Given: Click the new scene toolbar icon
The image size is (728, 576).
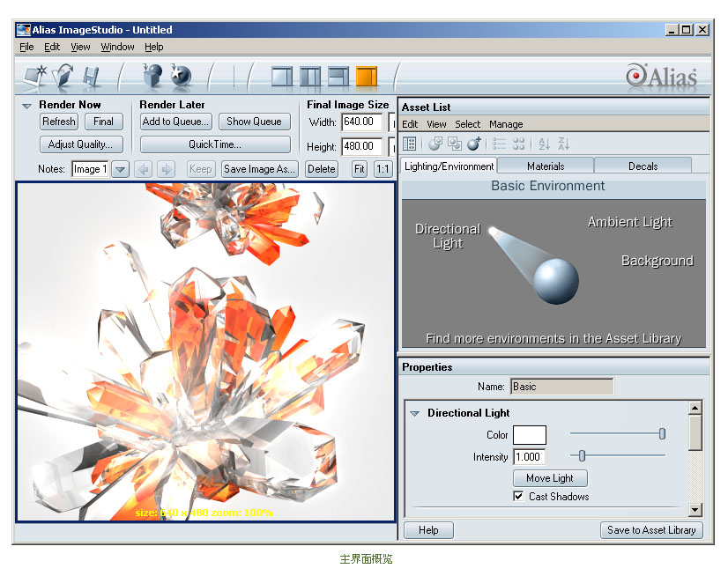Looking at the screenshot, I should click(x=36, y=77).
